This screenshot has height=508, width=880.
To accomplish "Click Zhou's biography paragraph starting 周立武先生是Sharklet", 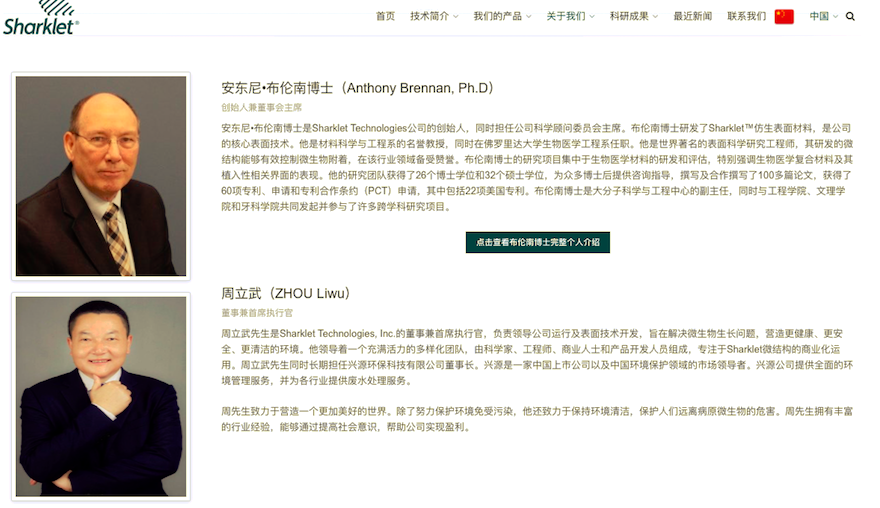I will tap(537, 357).
